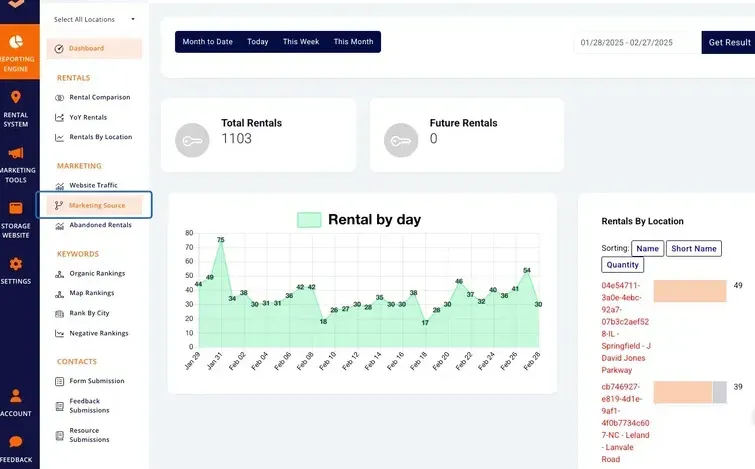Open Feedback Submissions contacts page

coord(89,405)
